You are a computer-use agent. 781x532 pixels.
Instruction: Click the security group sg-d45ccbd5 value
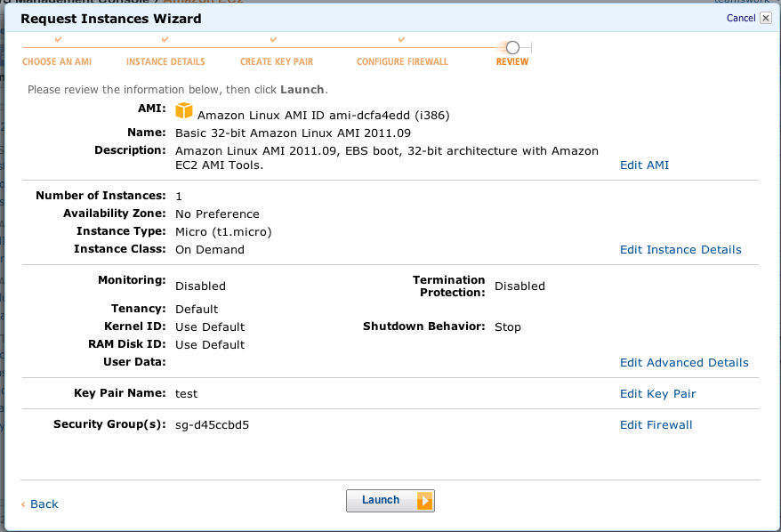pos(213,425)
